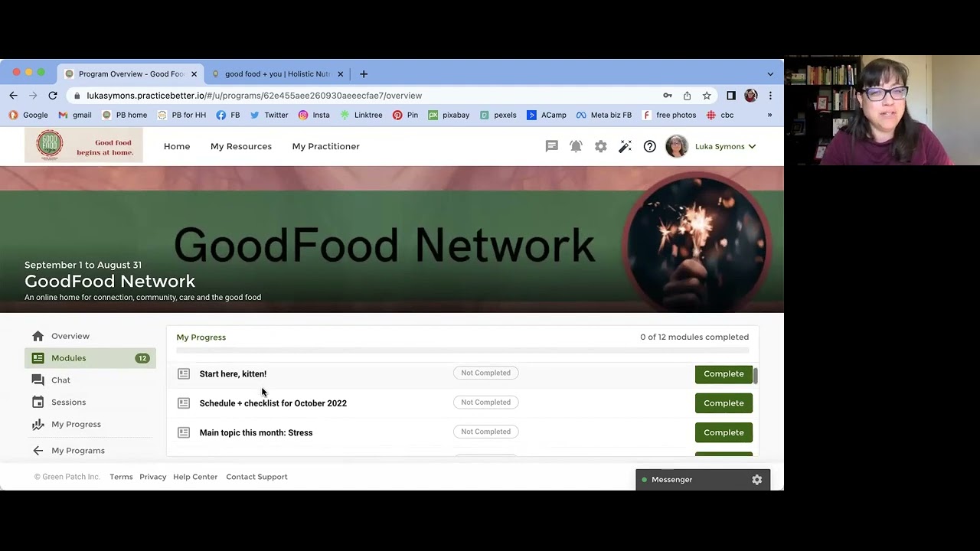This screenshot has width=980, height=551.
Task: Select Overview in the sidebar
Action: click(x=90, y=336)
